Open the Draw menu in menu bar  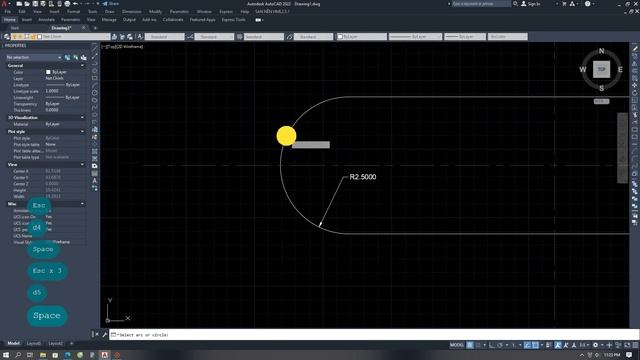click(x=110, y=11)
